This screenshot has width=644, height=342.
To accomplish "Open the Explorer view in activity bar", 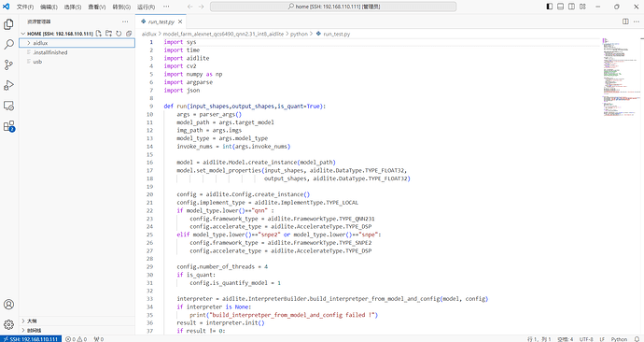I will (x=8, y=24).
